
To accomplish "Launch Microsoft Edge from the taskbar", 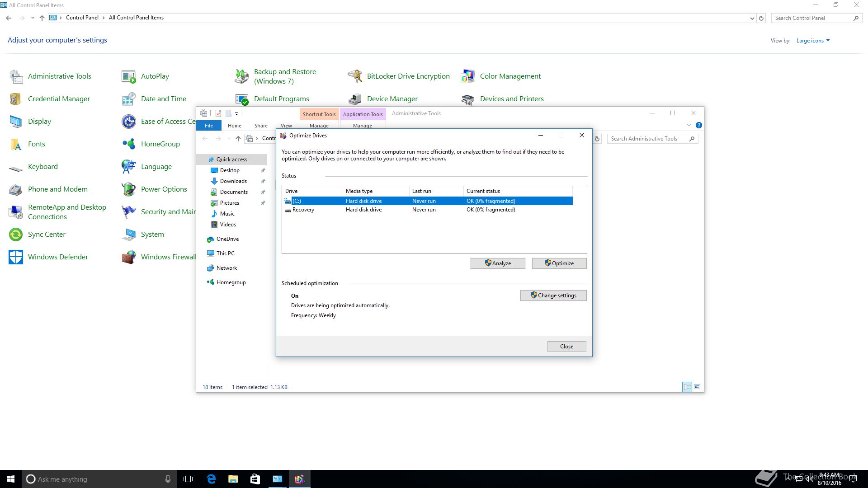I will click(x=211, y=479).
